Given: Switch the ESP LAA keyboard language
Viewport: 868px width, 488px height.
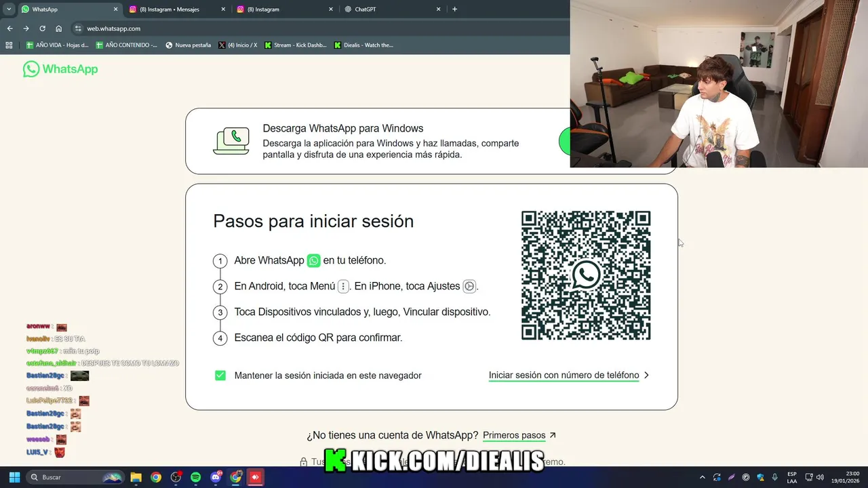Looking at the screenshot, I should pyautogui.click(x=792, y=477).
